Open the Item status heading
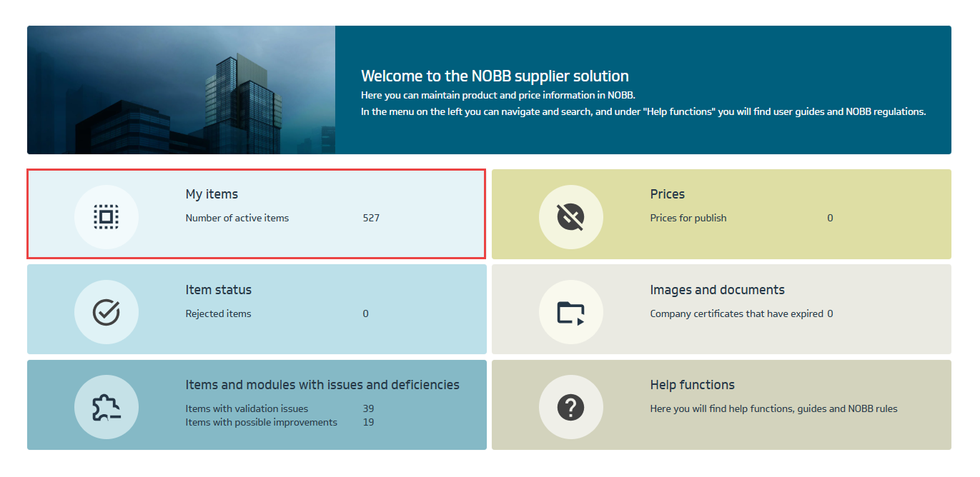Image resolution: width=980 pixels, height=477 pixels. coord(218,290)
